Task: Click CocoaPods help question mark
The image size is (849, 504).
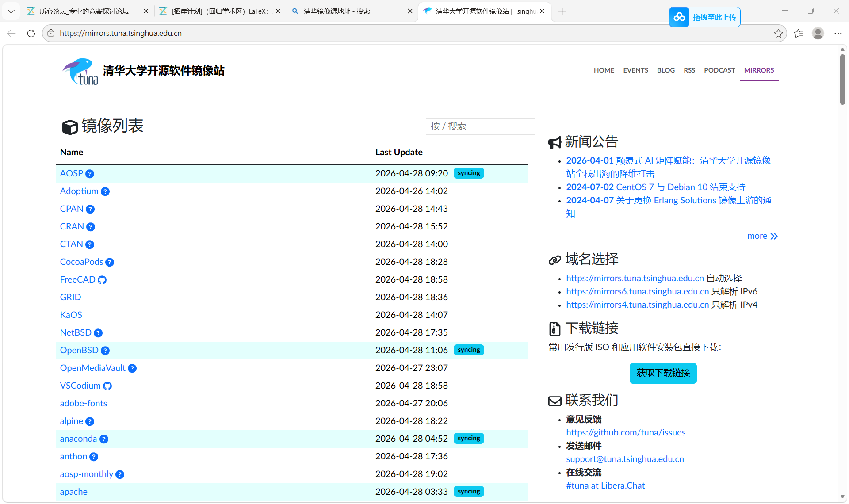Action: pos(110,262)
